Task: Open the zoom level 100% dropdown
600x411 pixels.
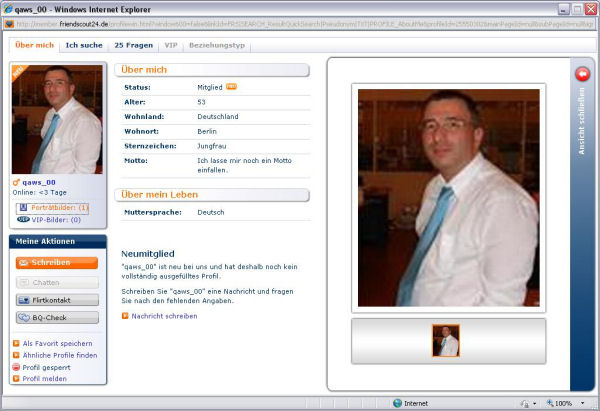Action: (x=582, y=403)
